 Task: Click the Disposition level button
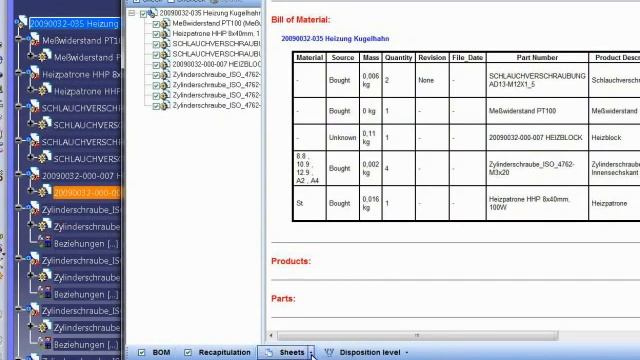(362, 352)
